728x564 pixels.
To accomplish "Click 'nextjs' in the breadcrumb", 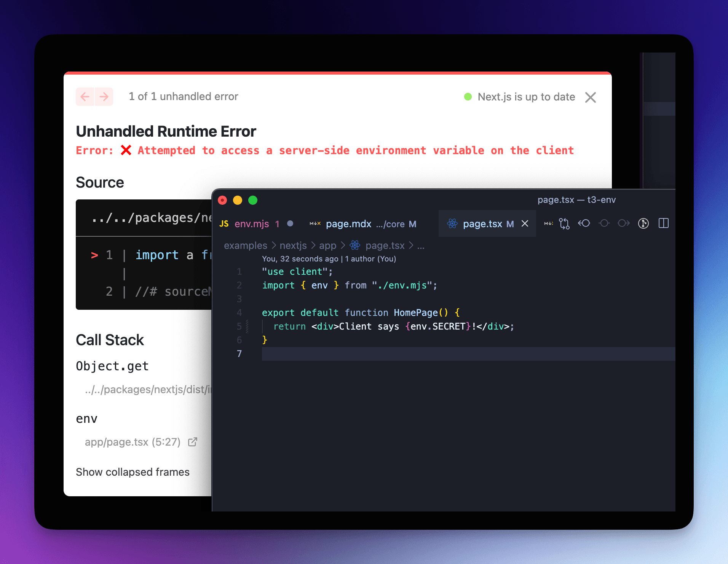I will (293, 245).
